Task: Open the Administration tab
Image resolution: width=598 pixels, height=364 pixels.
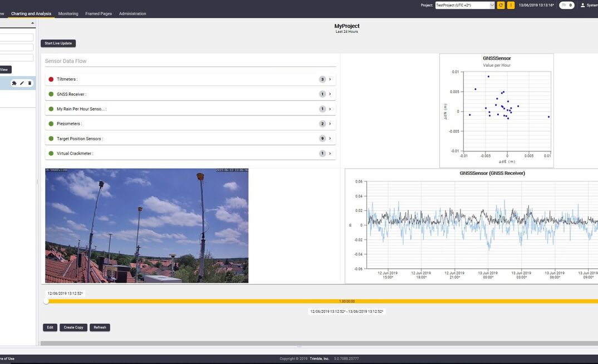Action: [132, 13]
